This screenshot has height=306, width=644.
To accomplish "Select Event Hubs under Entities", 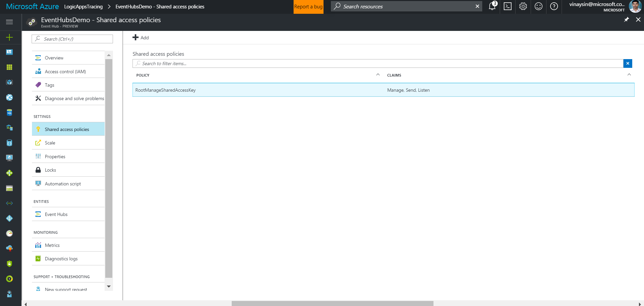I will click(x=68, y=214).
